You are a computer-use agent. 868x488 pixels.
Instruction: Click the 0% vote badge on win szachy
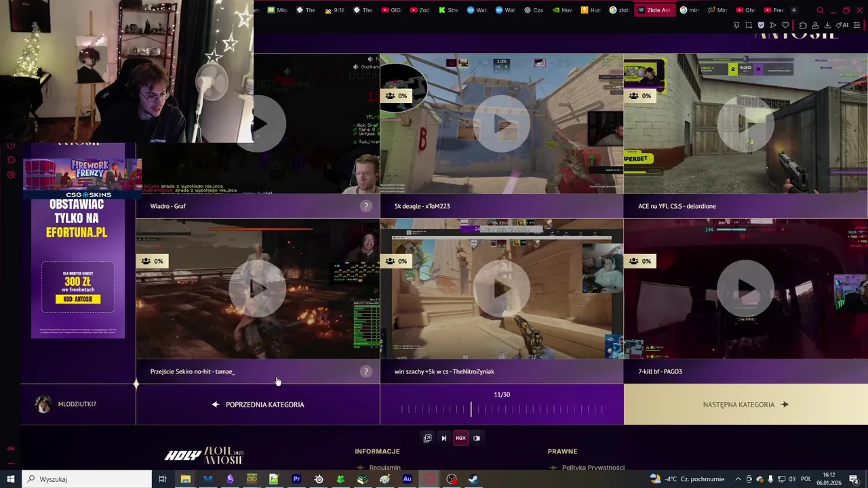click(x=396, y=261)
